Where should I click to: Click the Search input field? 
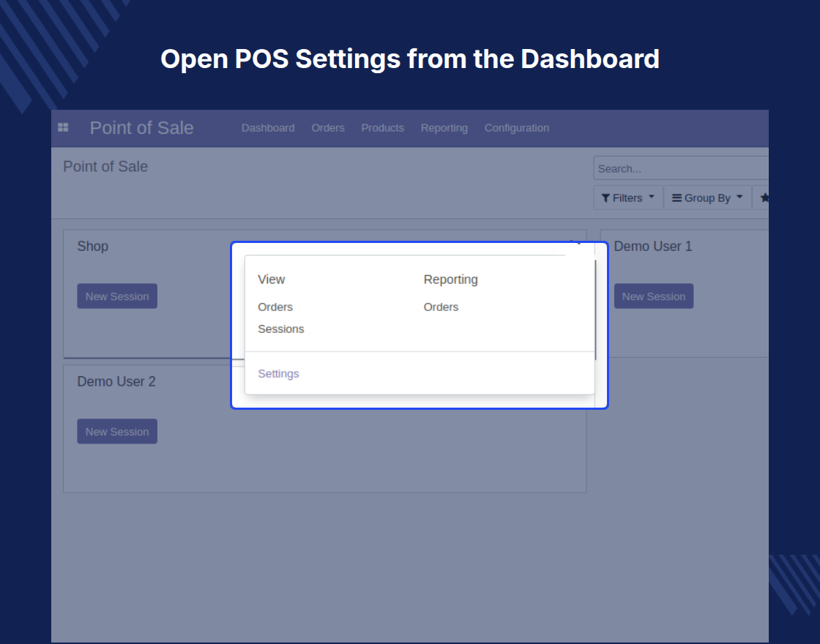(x=681, y=168)
